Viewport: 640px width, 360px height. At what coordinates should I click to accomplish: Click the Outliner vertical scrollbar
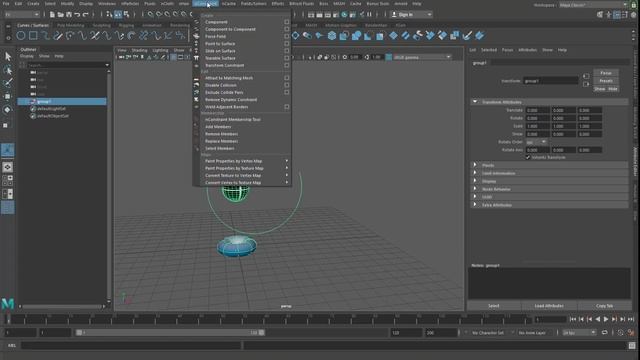(109, 186)
